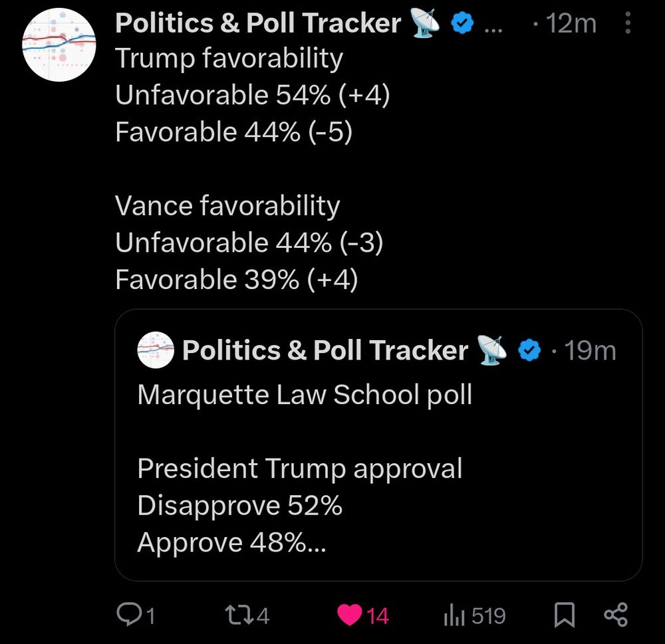Click the verified badge on the main post

tap(462, 25)
